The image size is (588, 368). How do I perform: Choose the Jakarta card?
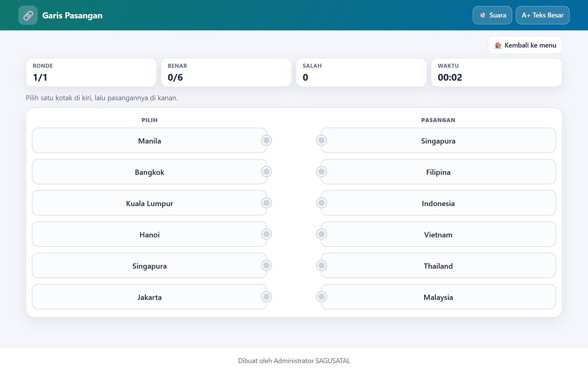(x=150, y=297)
